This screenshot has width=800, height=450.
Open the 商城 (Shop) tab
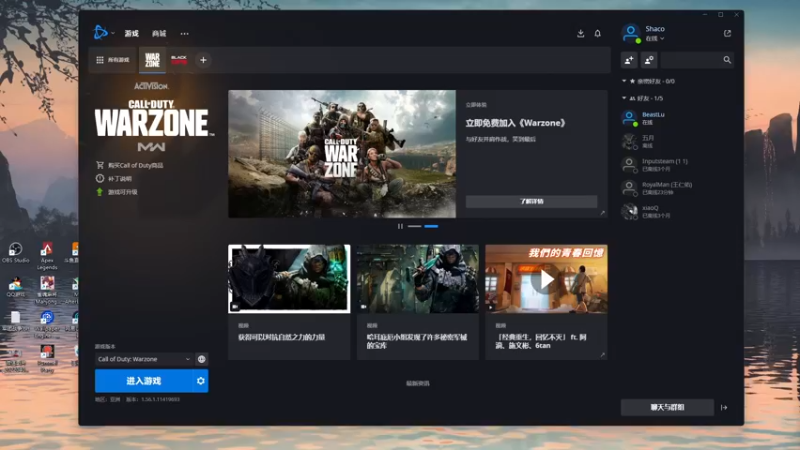159,34
